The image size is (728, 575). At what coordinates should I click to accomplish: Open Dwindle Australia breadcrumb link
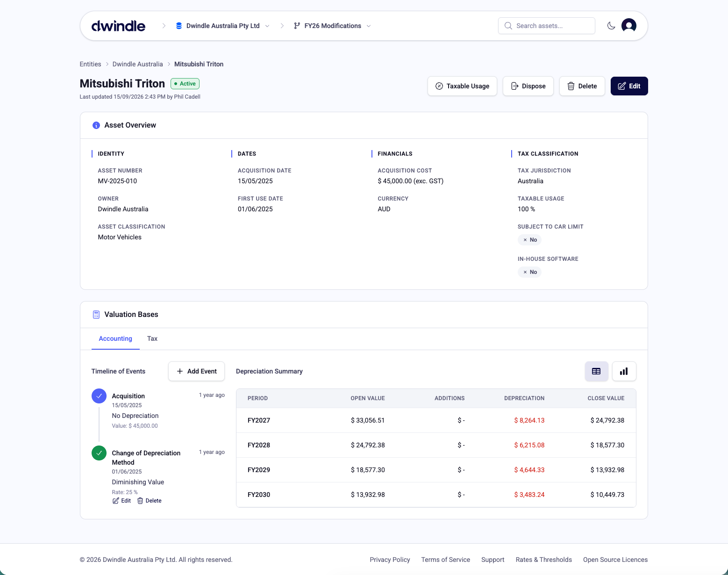138,64
